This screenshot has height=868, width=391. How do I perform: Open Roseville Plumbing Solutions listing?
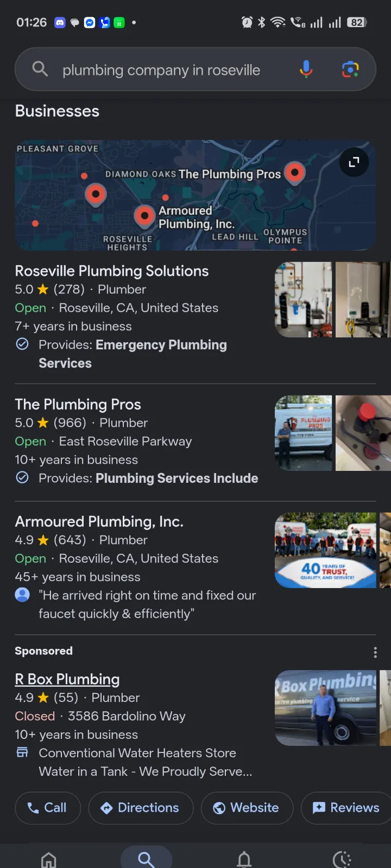[112, 271]
